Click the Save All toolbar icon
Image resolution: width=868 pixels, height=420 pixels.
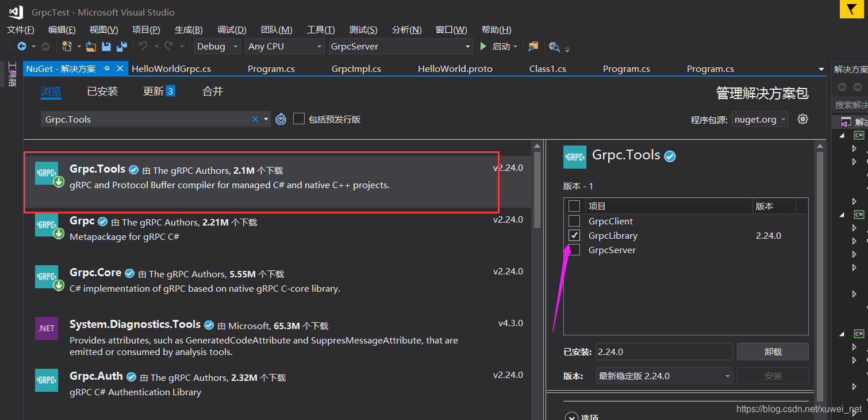(122, 46)
